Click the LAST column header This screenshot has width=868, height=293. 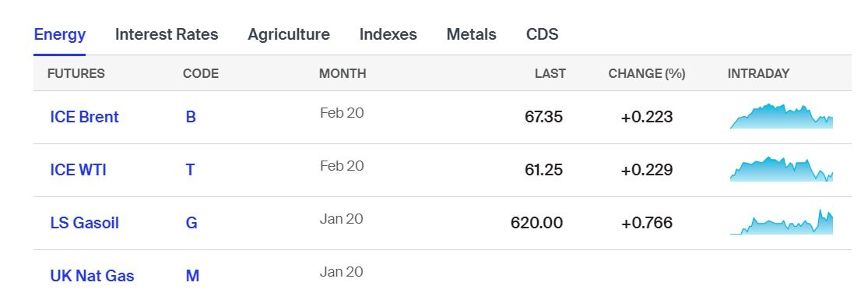coord(550,74)
